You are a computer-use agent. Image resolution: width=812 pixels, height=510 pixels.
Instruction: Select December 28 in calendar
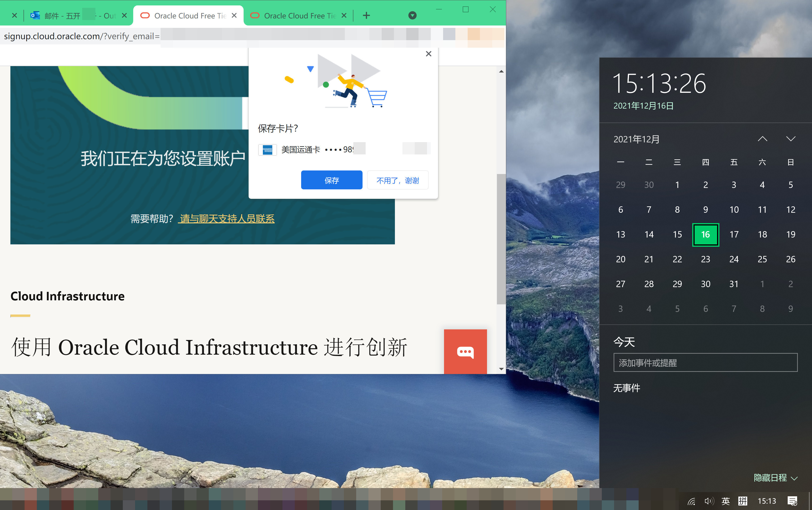coord(649,284)
